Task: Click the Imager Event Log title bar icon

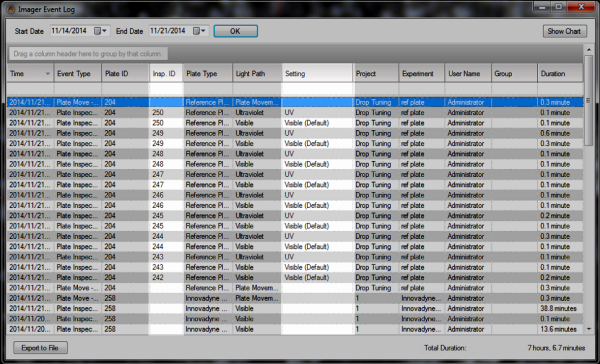Action: [x=11, y=9]
